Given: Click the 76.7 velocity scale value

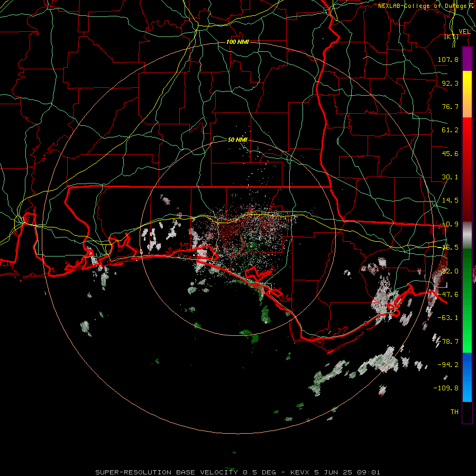Looking at the screenshot, I should [450, 106].
